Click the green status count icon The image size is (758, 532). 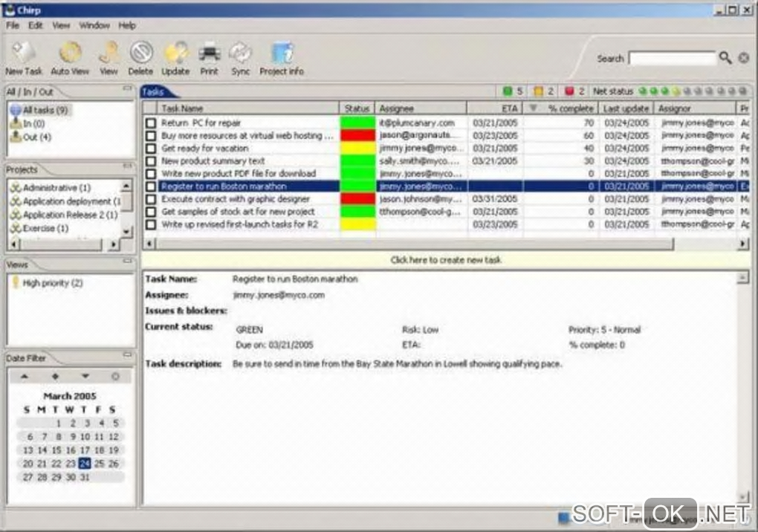pyautogui.click(x=507, y=91)
